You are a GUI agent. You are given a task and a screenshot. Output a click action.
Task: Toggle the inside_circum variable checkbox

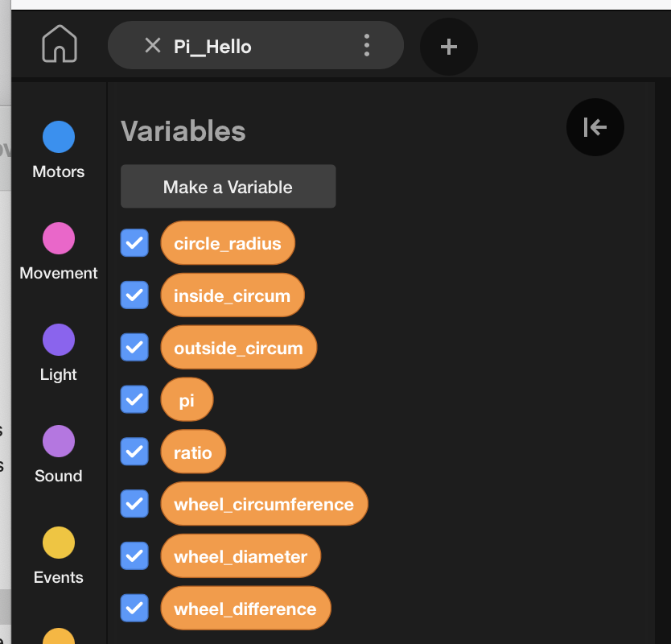pyautogui.click(x=134, y=295)
